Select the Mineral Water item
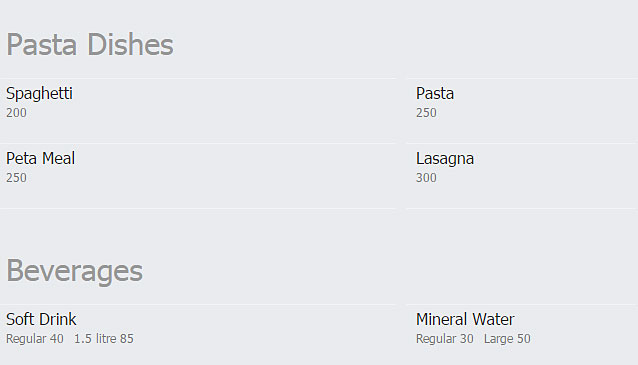The width and height of the screenshot is (638, 365). (465, 319)
